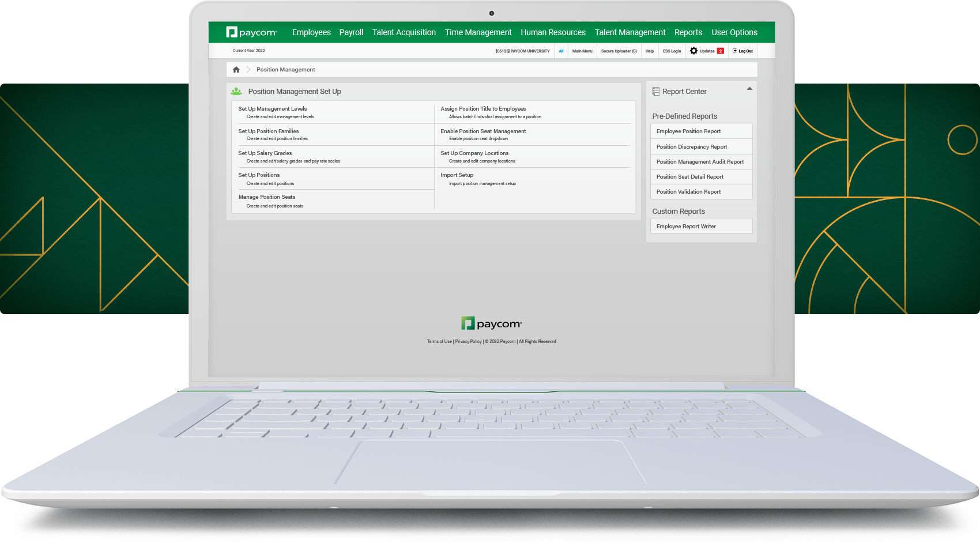The height and width of the screenshot is (551, 980).
Task: Click the green Position Management people icon
Action: [x=236, y=92]
